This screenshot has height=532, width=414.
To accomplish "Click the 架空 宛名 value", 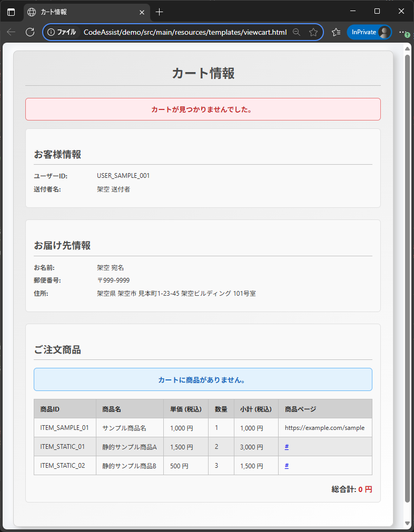I will [x=111, y=268].
